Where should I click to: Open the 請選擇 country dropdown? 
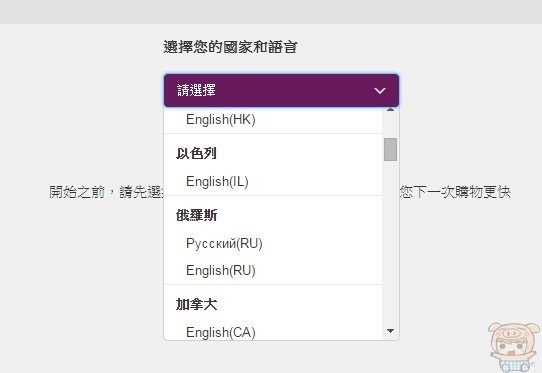pos(281,90)
